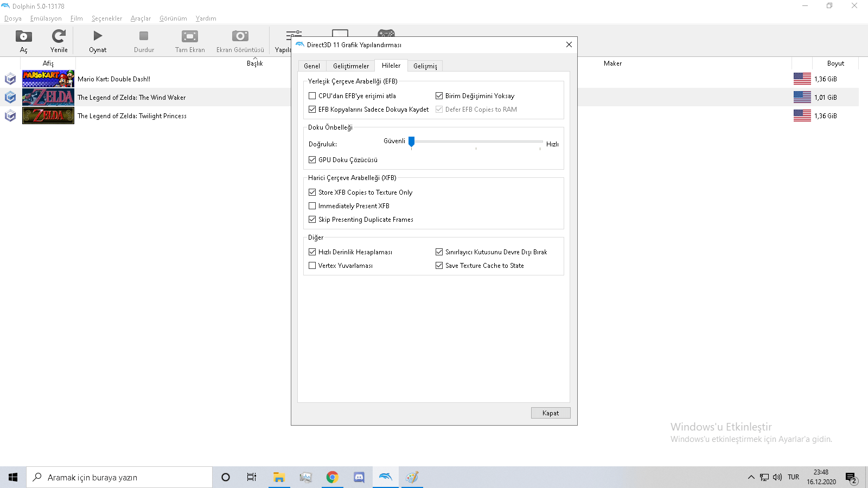Open the Film menu
The height and width of the screenshot is (488, 868).
(76, 18)
